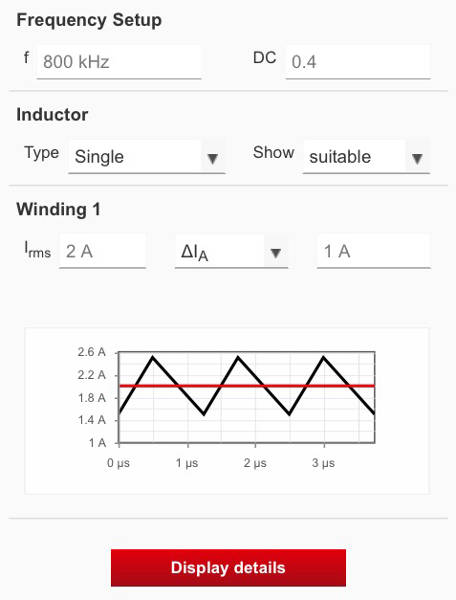Image resolution: width=456 pixels, height=600 pixels.
Task: Click the Display details button
Action: (x=228, y=567)
